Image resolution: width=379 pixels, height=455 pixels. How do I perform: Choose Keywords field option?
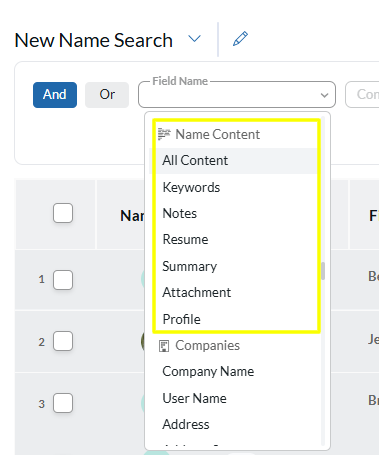click(x=233, y=187)
